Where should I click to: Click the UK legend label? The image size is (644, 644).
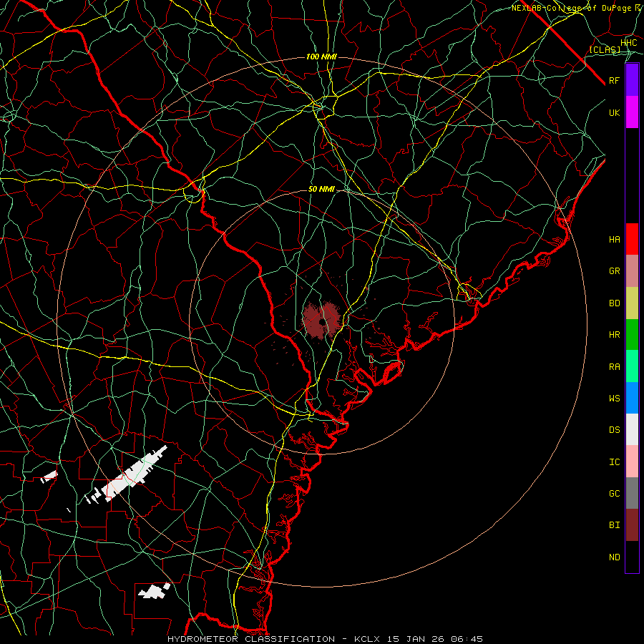tap(615, 112)
